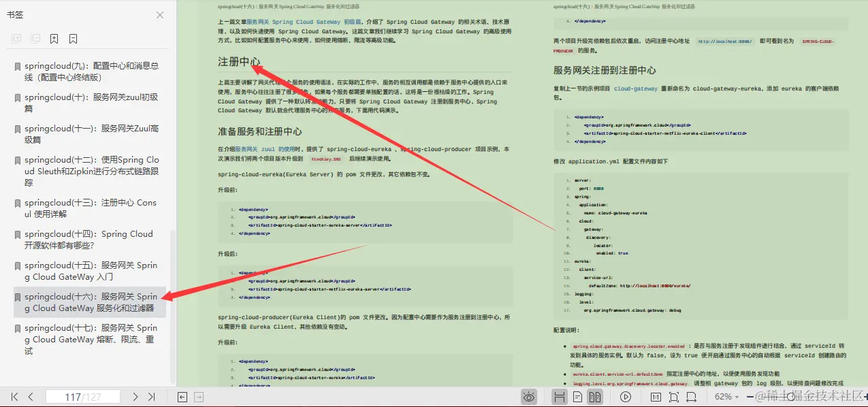Select the eye reading-mode icon

coord(530,397)
